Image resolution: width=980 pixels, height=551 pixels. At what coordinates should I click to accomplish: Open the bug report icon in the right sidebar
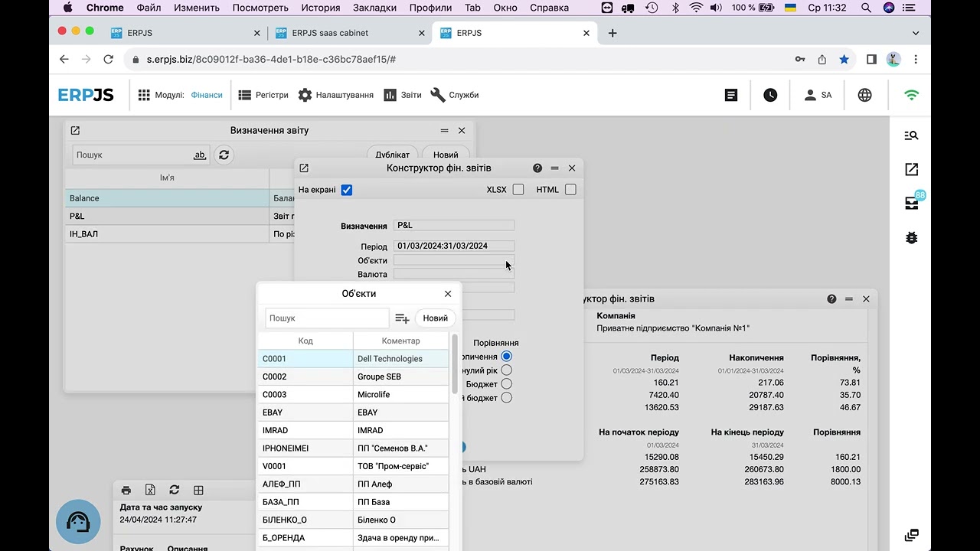[x=911, y=237]
